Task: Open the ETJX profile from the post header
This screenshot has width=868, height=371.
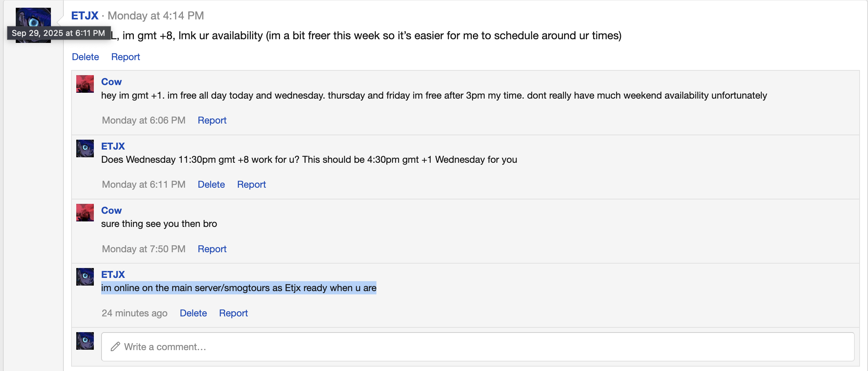Action: point(85,16)
